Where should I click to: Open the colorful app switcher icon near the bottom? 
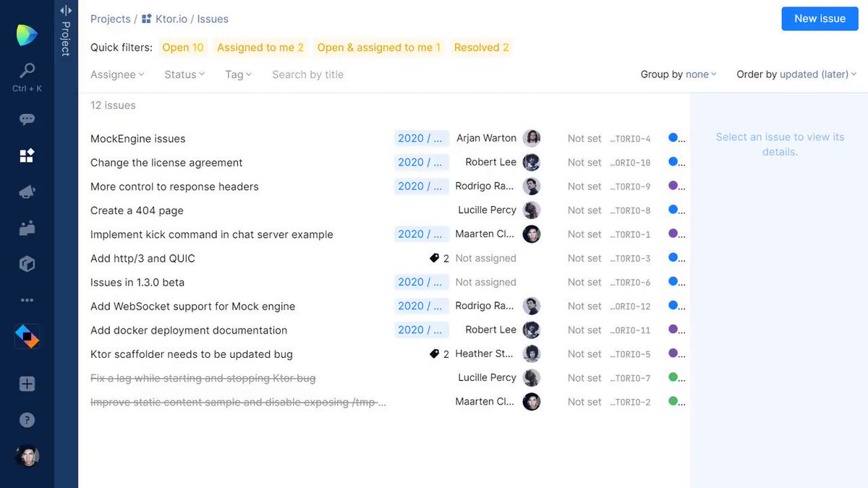(27, 335)
